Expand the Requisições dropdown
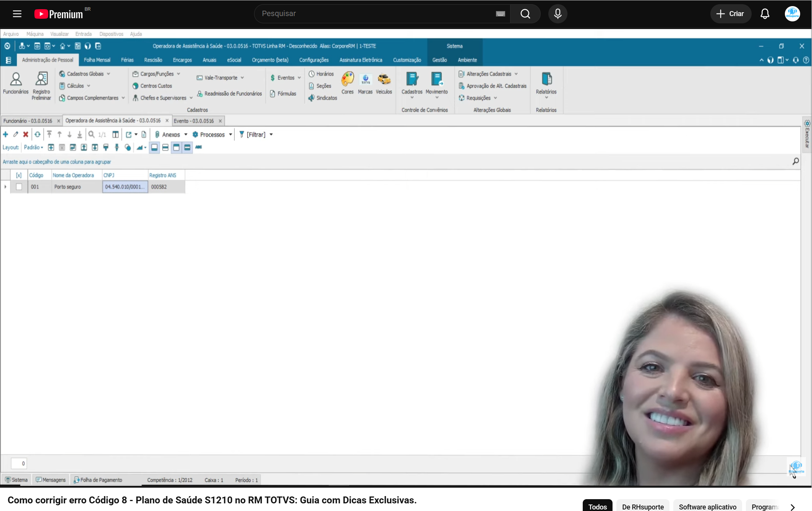The width and height of the screenshot is (812, 511). 495,98
